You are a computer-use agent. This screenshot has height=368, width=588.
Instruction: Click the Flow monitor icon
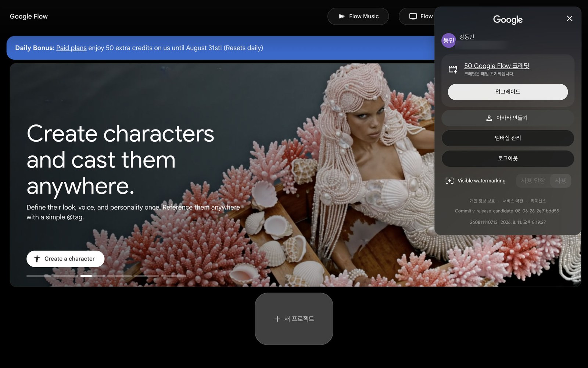click(413, 17)
